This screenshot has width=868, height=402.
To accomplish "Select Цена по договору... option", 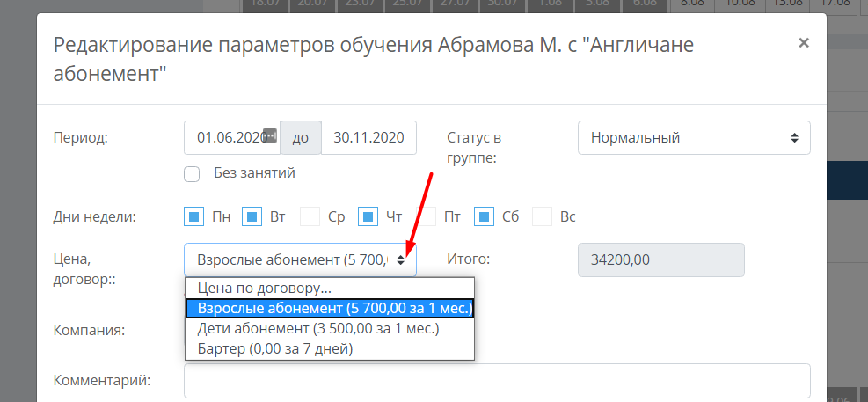I will [330, 288].
